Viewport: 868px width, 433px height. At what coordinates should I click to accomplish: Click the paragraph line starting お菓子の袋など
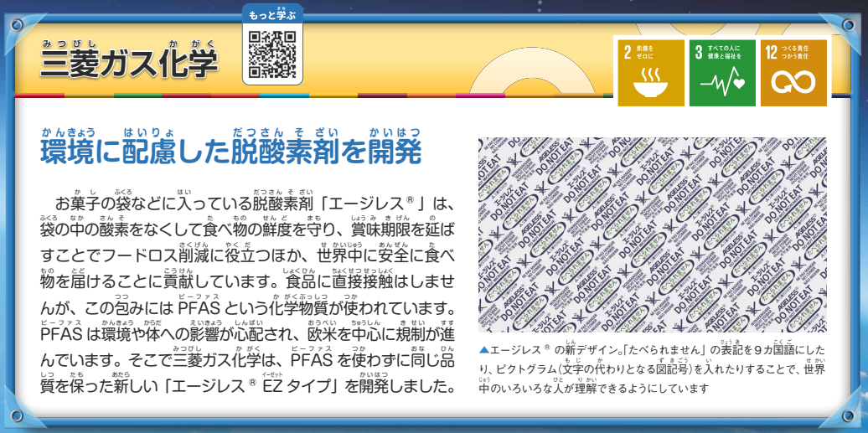[x=255, y=204]
